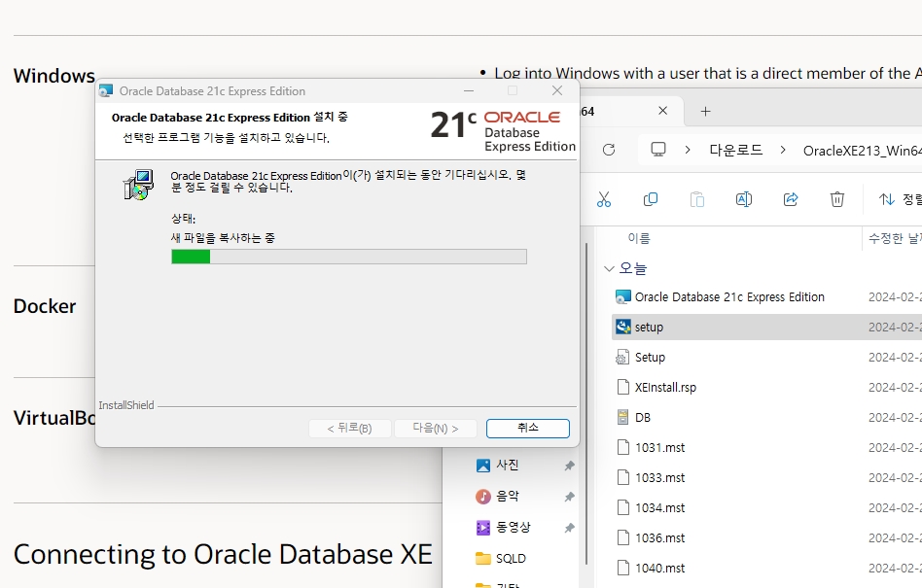The height and width of the screenshot is (588, 922).
Task: Click the Delete trash icon in File Explorer
Action: (836, 199)
